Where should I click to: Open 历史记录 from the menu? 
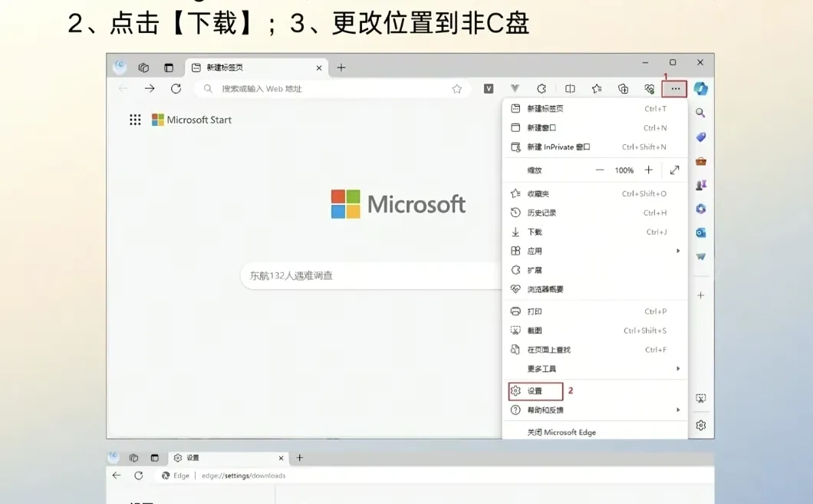coord(594,212)
